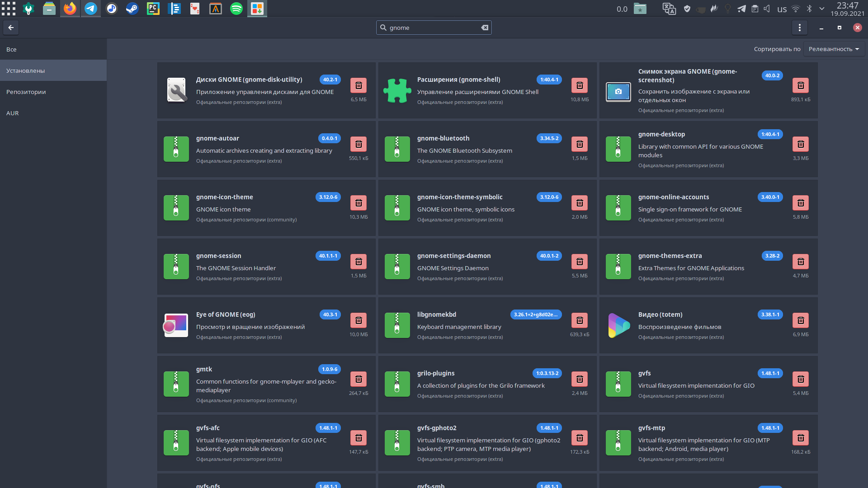The height and width of the screenshot is (488, 868).
Task: Launch Steam from the taskbar
Action: coord(132,9)
